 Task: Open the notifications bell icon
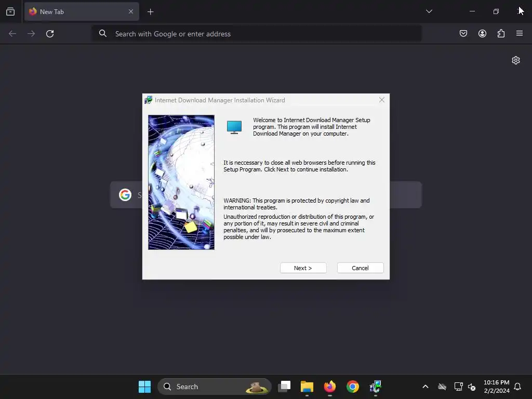518,387
